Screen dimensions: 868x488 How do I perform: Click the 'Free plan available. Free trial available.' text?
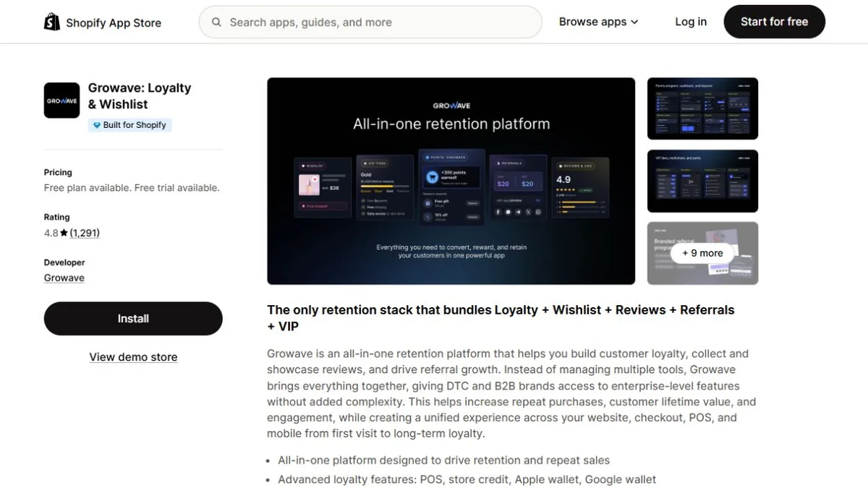132,188
